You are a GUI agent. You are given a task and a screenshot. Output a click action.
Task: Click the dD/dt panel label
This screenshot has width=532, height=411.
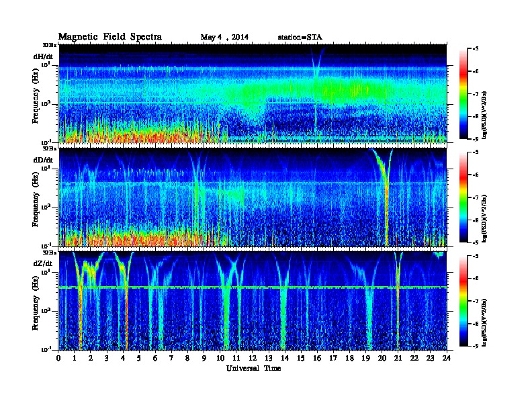coord(43,160)
